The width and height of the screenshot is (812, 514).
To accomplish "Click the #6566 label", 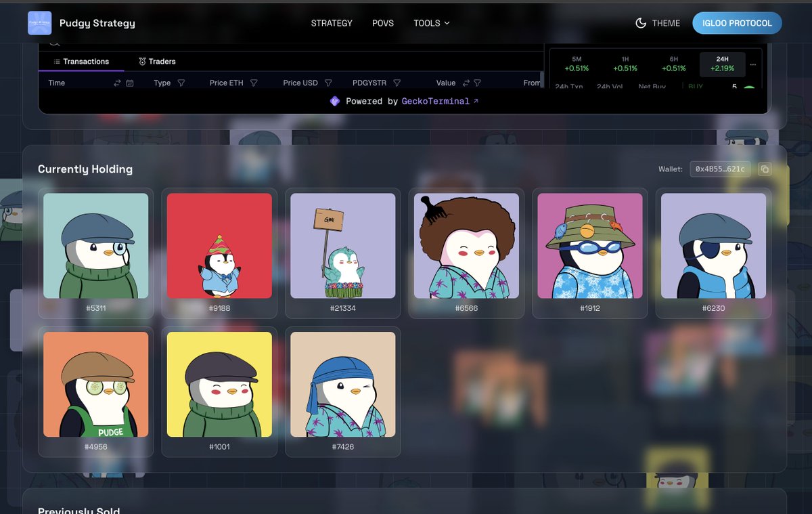I will tap(466, 308).
